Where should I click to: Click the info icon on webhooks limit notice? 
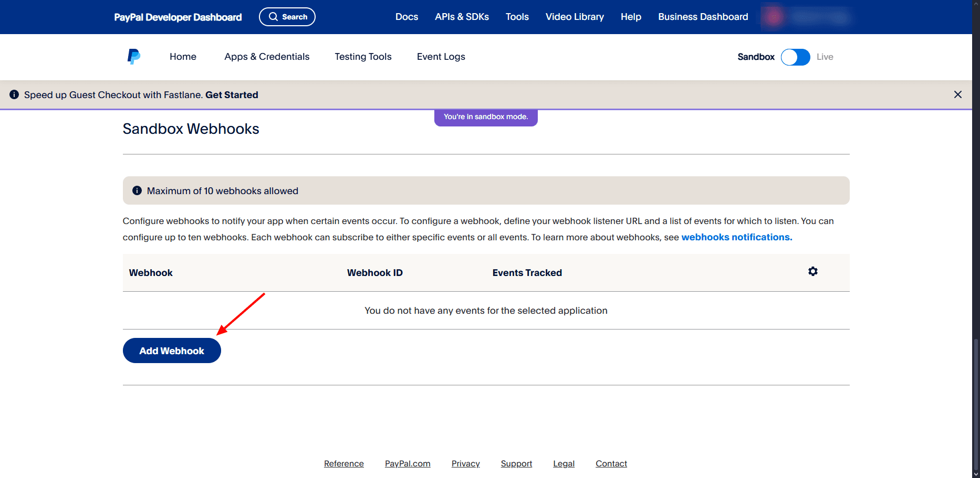pos(137,190)
